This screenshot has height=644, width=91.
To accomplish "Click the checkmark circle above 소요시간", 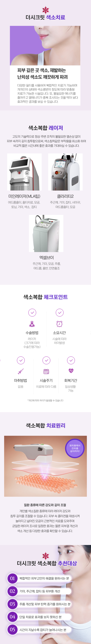I will coord(59,313).
